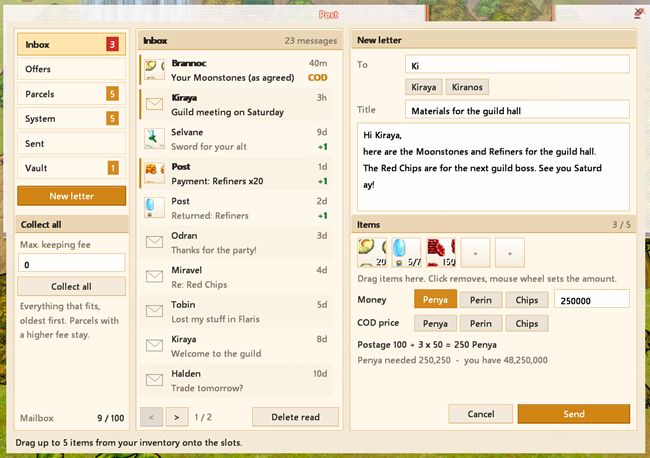Open the Parcels folder
Image resolution: width=650 pixels, height=458 pixels.
coord(71,94)
